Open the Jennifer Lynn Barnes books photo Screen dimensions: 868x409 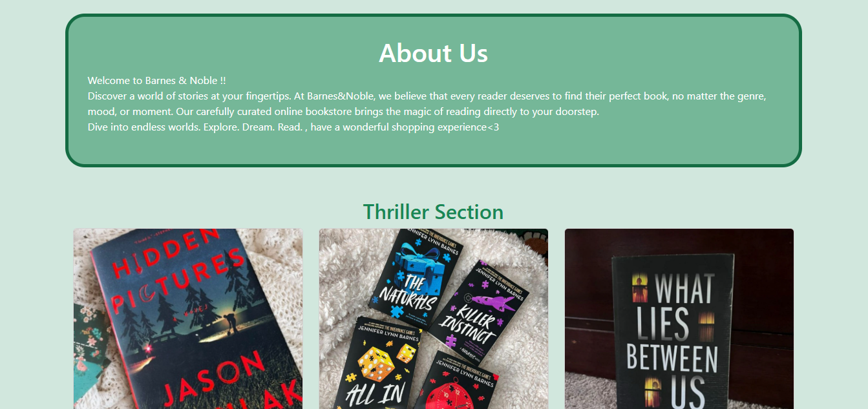434,319
